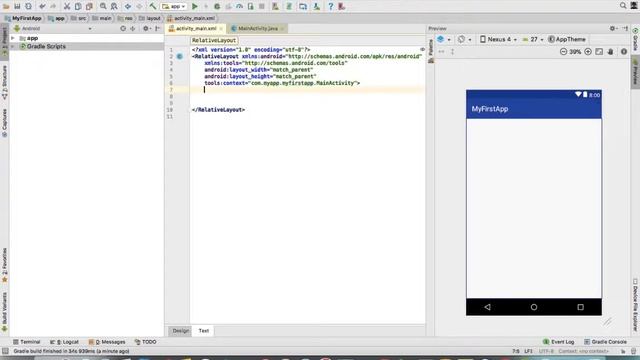Select Gradle Scripts in project tree

coord(46,47)
